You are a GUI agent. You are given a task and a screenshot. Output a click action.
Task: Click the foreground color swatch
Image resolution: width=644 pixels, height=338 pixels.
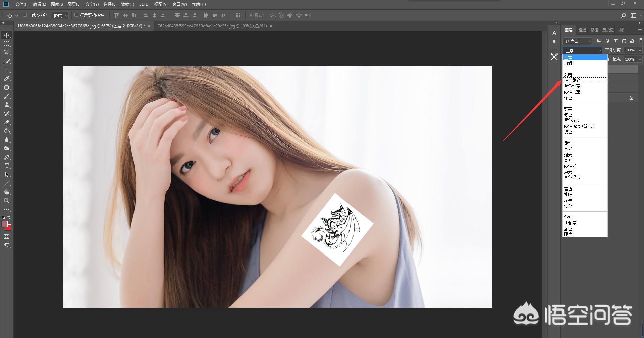5,224
